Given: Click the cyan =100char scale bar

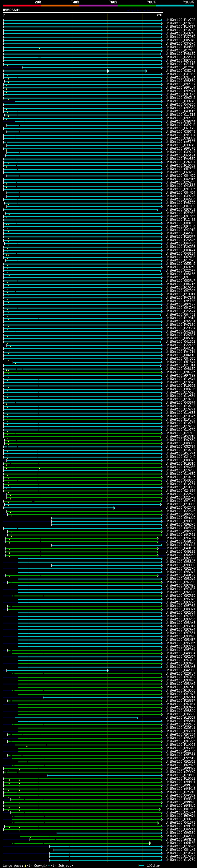Looking at the screenshot, I should pos(141,865).
